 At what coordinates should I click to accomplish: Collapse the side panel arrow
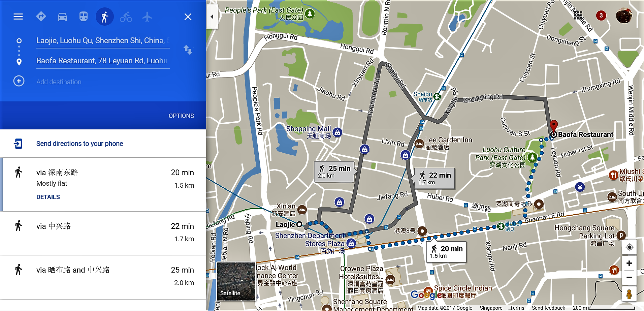pyautogui.click(x=212, y=17)
